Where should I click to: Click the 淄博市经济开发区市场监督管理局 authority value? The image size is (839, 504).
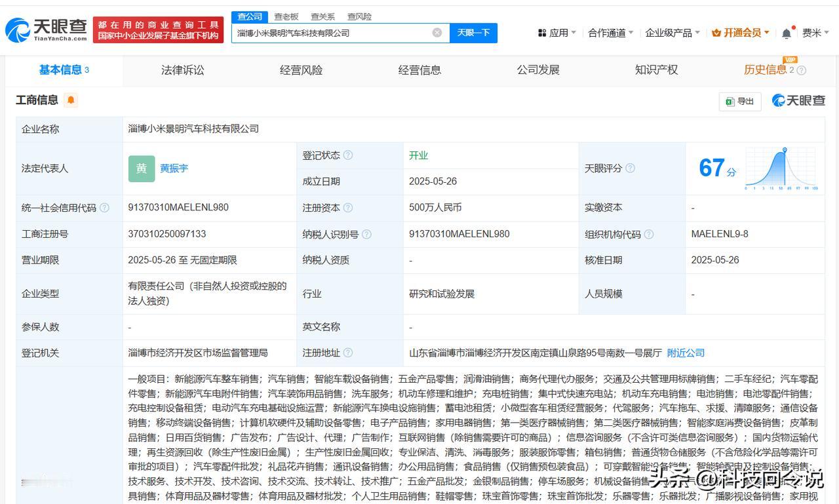(x=198, y=353)
